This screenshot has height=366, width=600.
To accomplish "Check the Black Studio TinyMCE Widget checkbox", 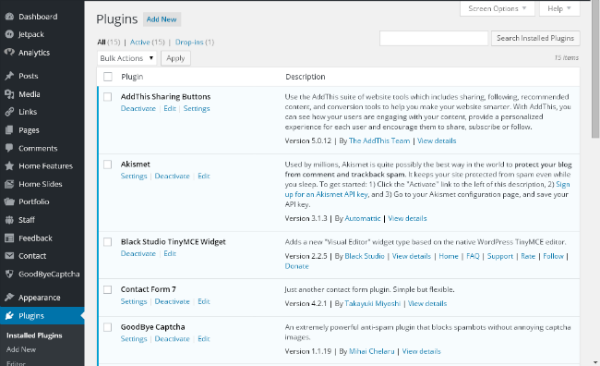I will [108, 242].
